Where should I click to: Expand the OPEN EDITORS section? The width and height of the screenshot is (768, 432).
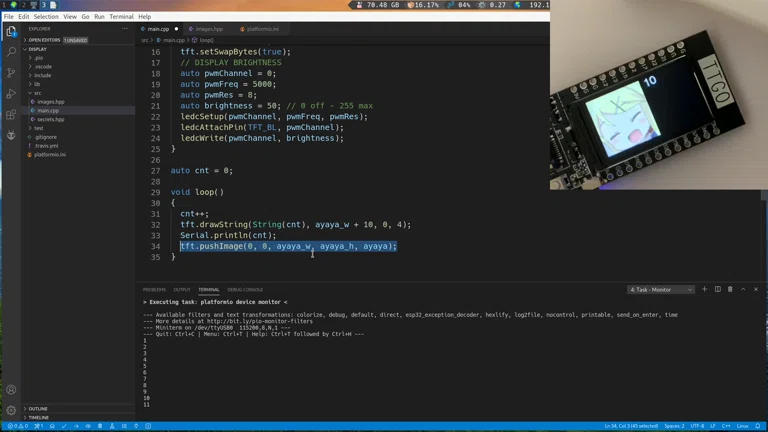44,40
